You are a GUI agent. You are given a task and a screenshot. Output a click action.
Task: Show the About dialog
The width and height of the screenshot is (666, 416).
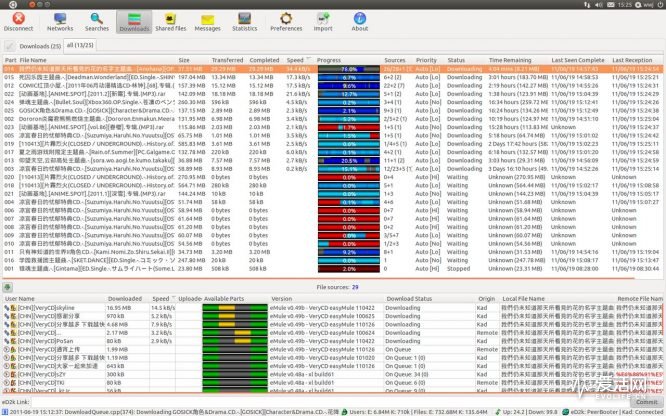[x=359, y=22]
